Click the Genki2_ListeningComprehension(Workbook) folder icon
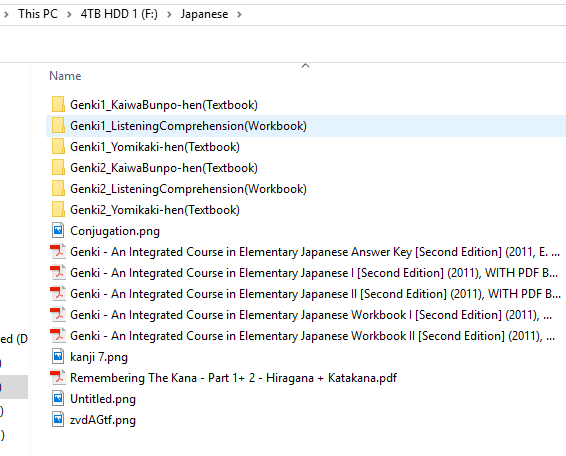Image resolution: width=566 pixels, height=456 pixels. point(58,188)
